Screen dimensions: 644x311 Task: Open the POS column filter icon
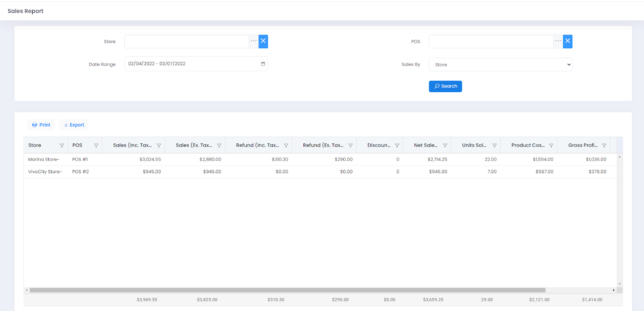[x=96, y=145]
